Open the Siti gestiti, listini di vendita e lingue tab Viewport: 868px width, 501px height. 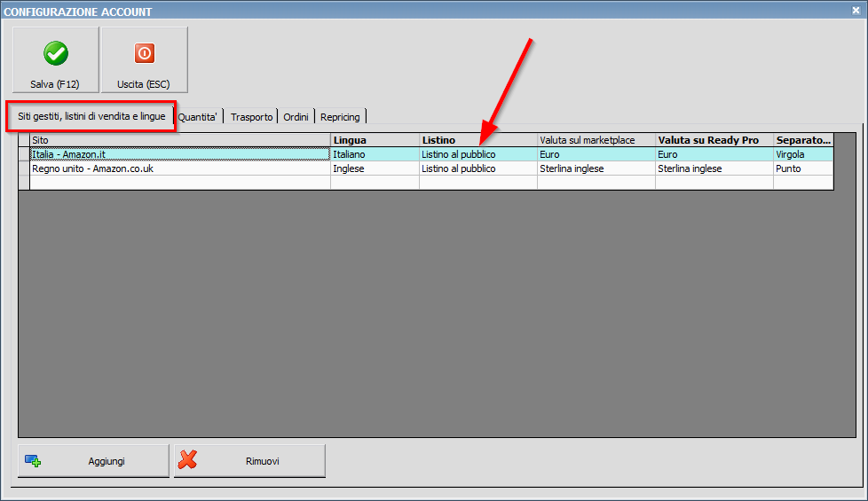point(91,116)
